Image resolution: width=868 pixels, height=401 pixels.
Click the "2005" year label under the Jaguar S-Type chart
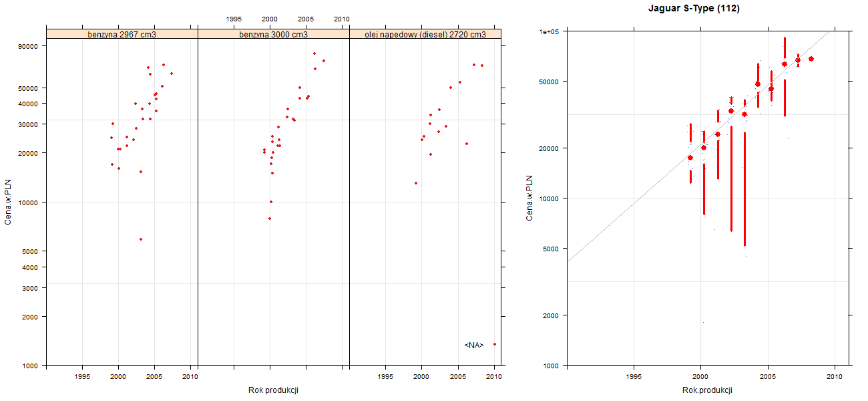767,377
